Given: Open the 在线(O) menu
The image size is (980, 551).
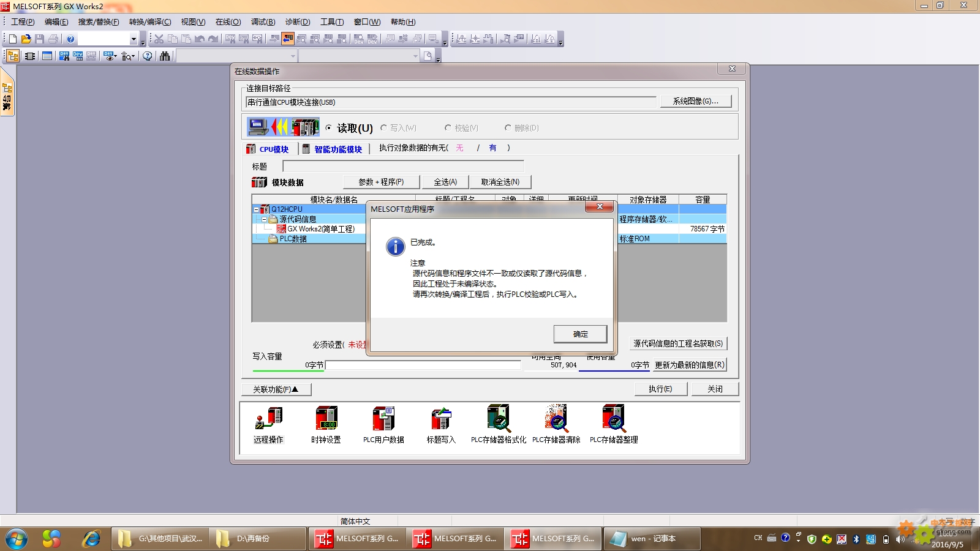Looking at the screenshot, I should [x=228, y=22].
